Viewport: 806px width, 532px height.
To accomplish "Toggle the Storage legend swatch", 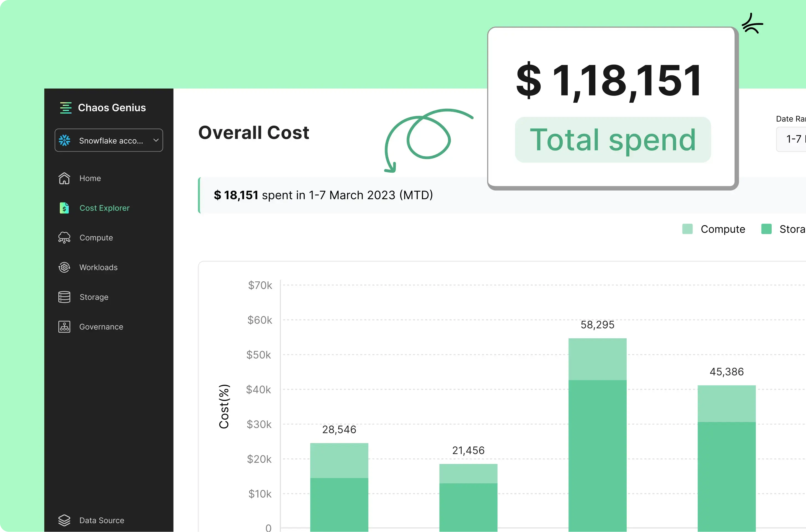I will coord(767,229).
